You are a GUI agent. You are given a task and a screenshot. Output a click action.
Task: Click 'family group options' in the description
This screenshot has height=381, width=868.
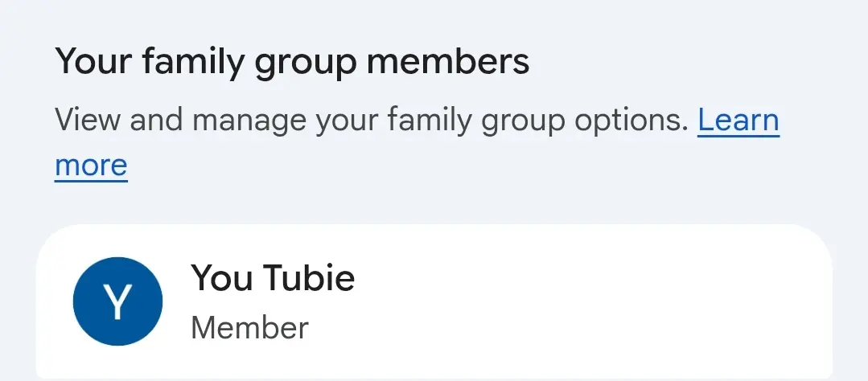point(537,121)
